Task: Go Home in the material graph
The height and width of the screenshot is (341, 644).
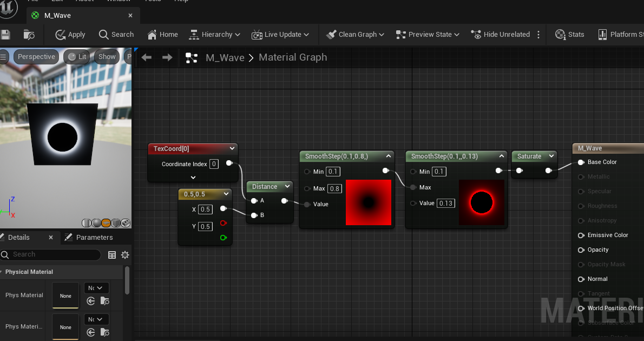Action: pos(163,35)
